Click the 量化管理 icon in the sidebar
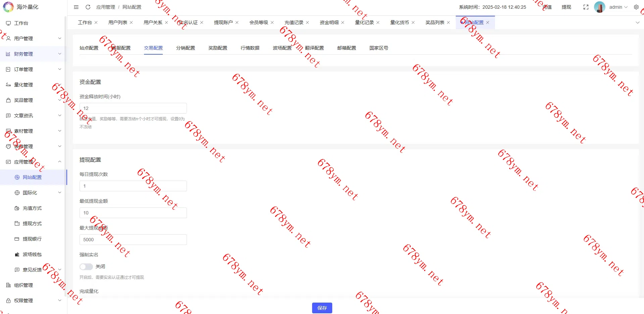 coord(8,85)
